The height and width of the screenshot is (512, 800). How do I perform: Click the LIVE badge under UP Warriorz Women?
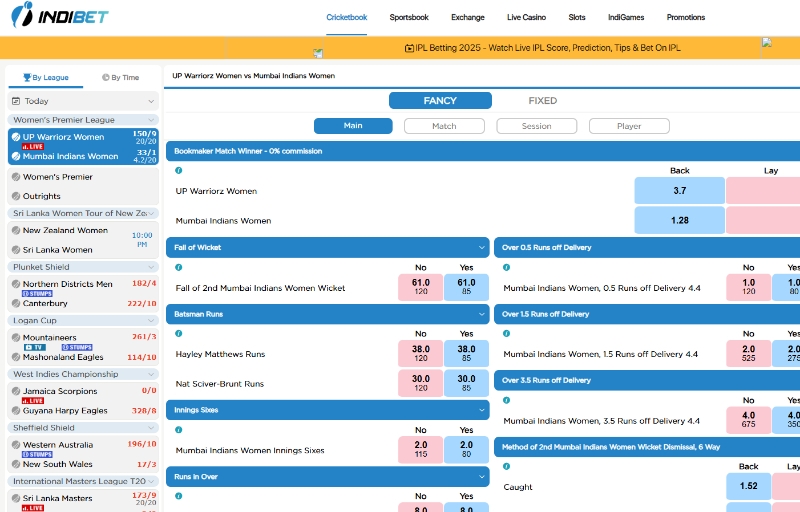pyautogui.click(x=33, y=147)
